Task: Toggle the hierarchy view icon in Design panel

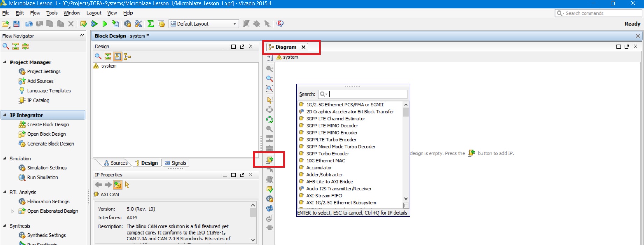Action: point(127,56)
